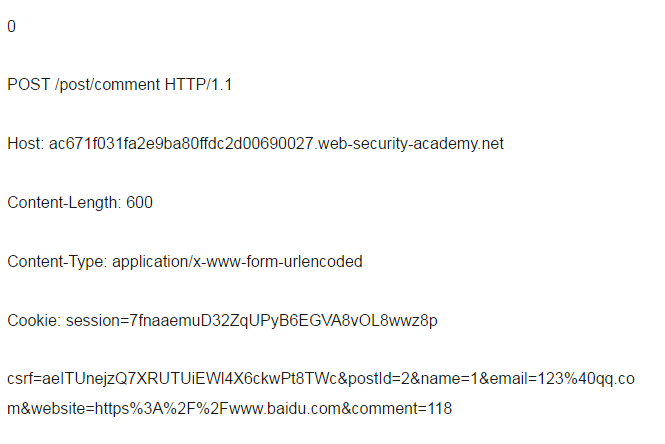The height and width of the screenshot is (444, 665).
Task: Click the comment=118 parameter
Action: [x=402, y=408]
